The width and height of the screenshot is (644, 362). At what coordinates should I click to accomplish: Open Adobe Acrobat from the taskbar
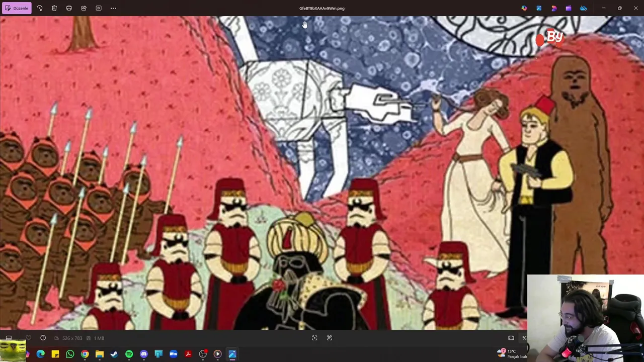(x=188, y=354)
